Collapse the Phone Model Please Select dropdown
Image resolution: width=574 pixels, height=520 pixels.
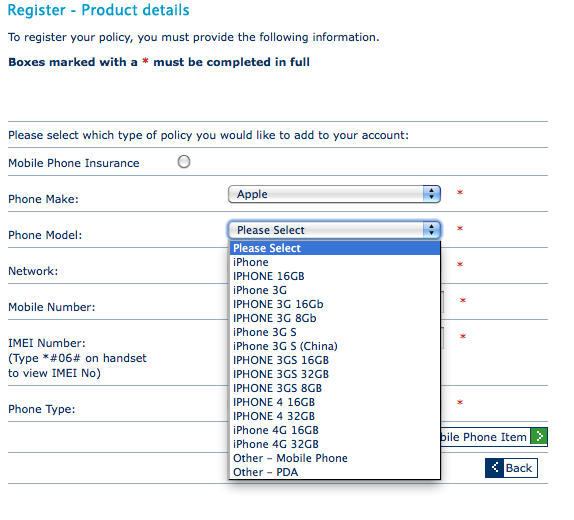pos(334,230)
